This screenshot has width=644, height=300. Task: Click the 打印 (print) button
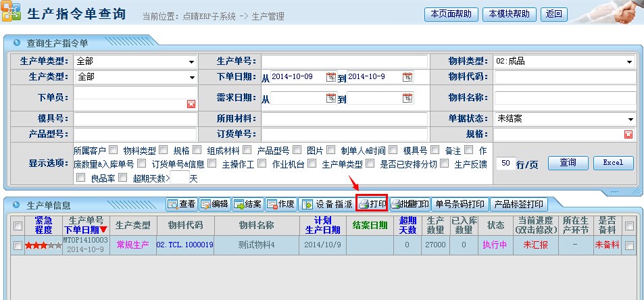pyautogui.click(x=372, y=204)
